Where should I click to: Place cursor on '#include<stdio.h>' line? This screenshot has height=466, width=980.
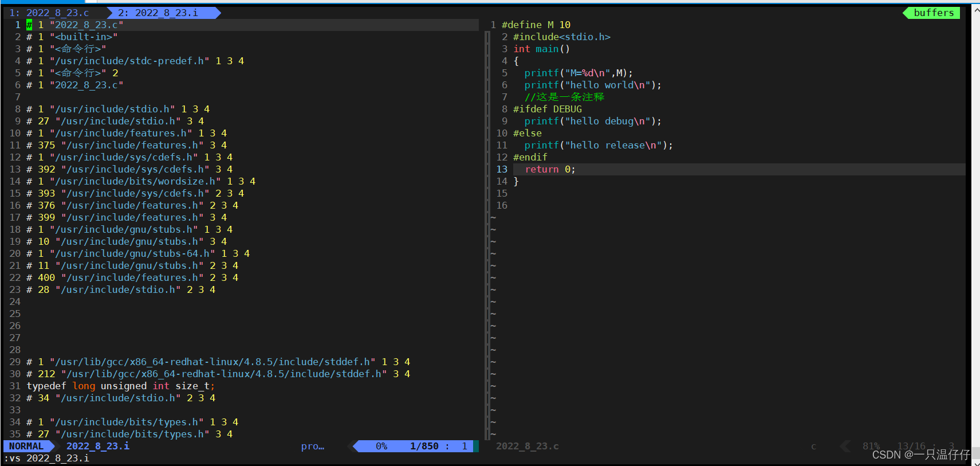tap(562, 37)
